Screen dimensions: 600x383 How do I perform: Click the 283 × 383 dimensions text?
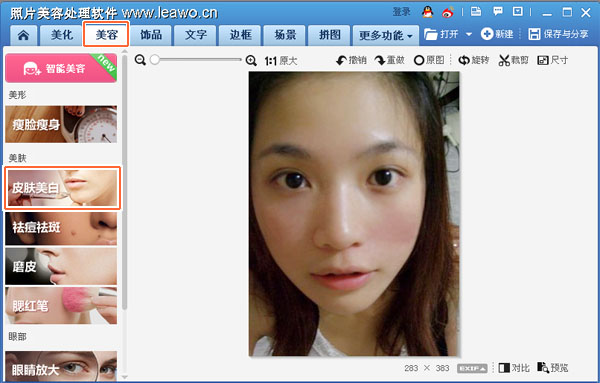426,368
